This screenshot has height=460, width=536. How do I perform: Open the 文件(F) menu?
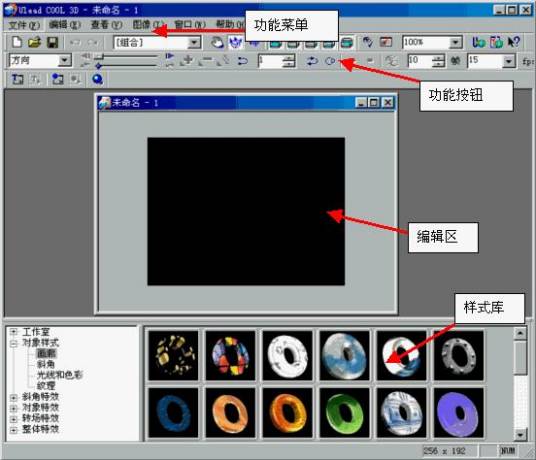[24, 25]
